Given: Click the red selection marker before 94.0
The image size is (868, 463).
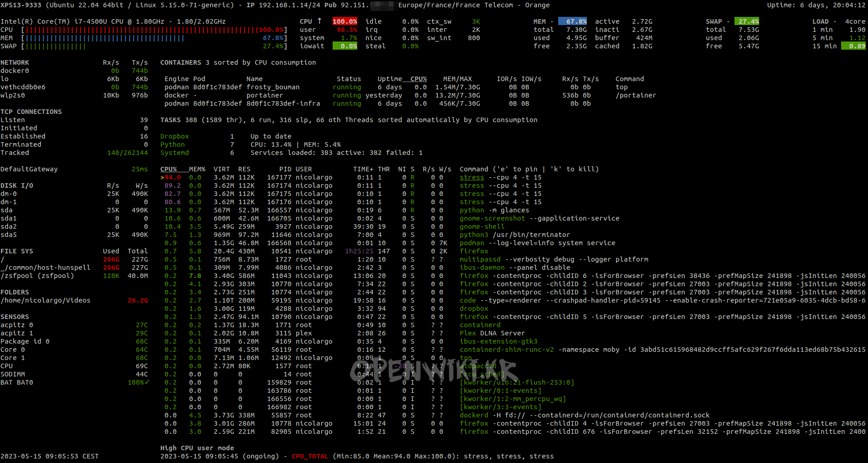Looking at the screenshot, I should pos(162,177).
